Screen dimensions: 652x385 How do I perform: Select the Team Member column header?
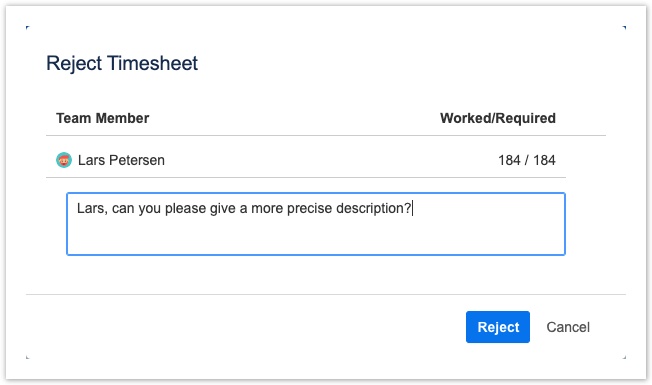tap(103, 118)
